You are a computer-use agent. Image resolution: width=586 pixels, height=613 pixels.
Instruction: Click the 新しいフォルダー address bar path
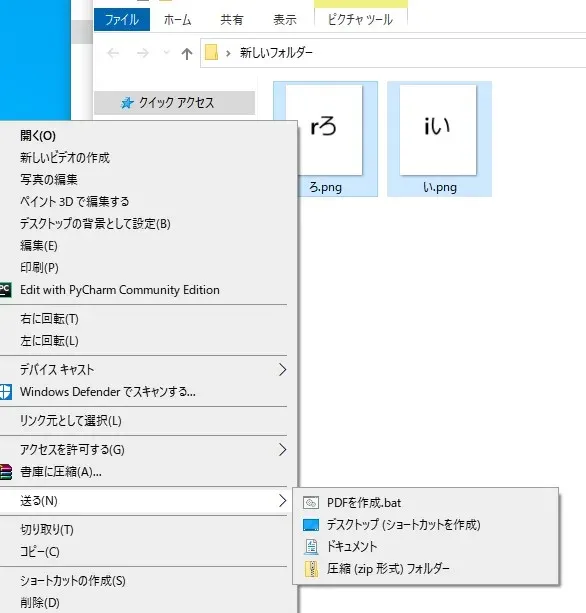pos(276,53)
